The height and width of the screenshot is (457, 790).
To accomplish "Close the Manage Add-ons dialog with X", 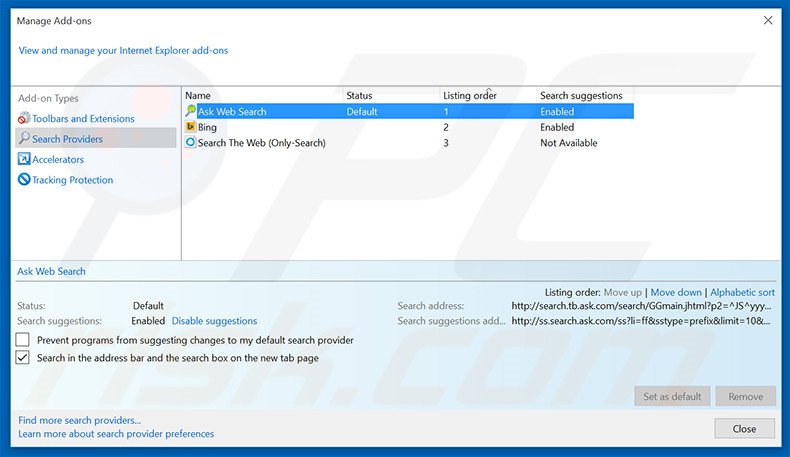I will [768, 20].
